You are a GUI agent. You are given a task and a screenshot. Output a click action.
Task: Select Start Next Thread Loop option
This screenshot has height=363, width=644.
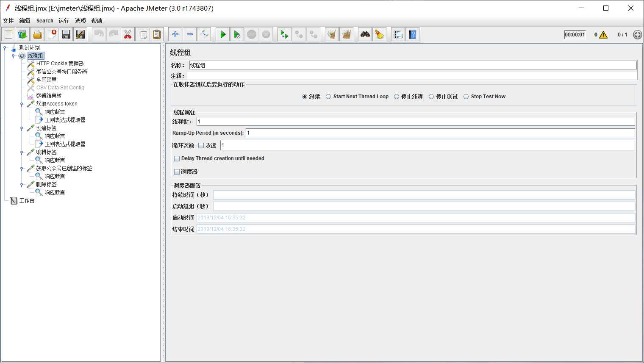(328, 97)
